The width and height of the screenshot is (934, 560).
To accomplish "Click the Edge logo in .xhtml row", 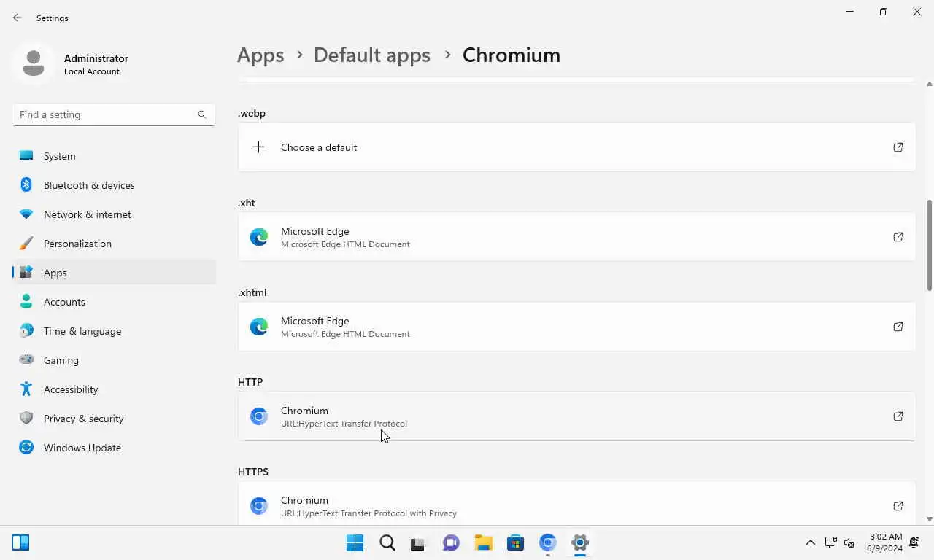I will point(259,327).
